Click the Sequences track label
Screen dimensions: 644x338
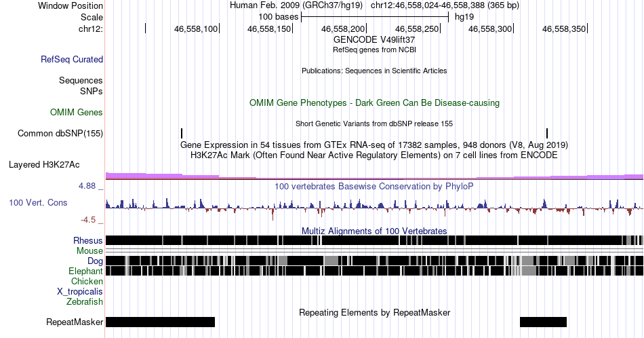pyautogui.click(x=81, y=80)
